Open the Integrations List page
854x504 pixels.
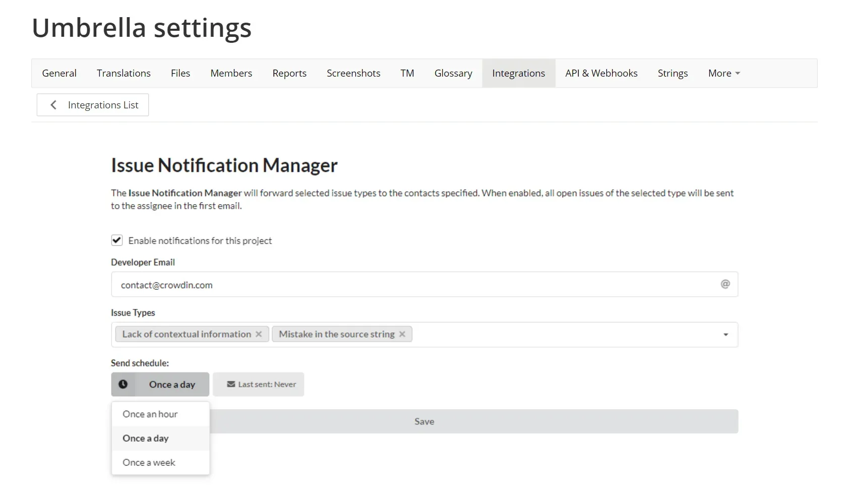tap(103, 105)
